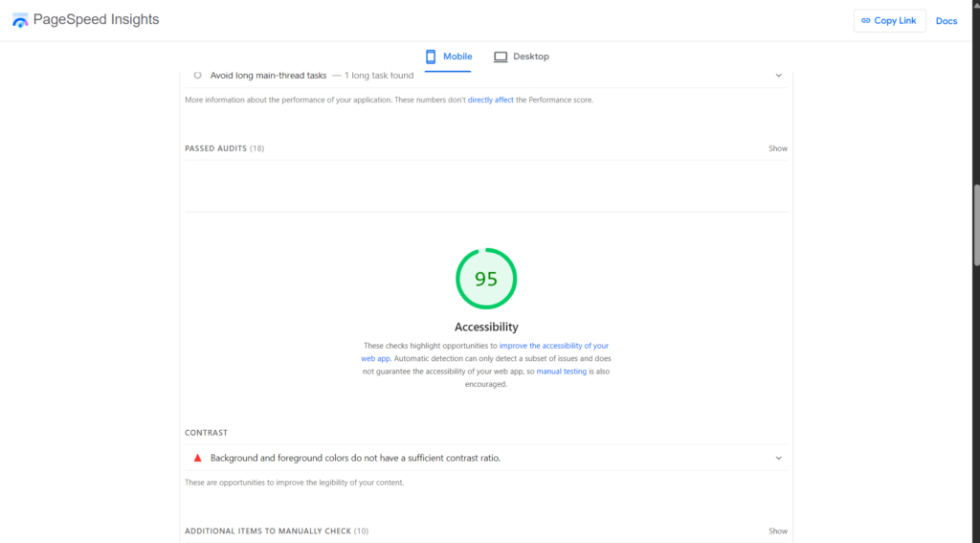The height and width of the screenshot is (543, 980).
Task: Click the PageSpeed Insights logo icon
Action: point(20,20)
